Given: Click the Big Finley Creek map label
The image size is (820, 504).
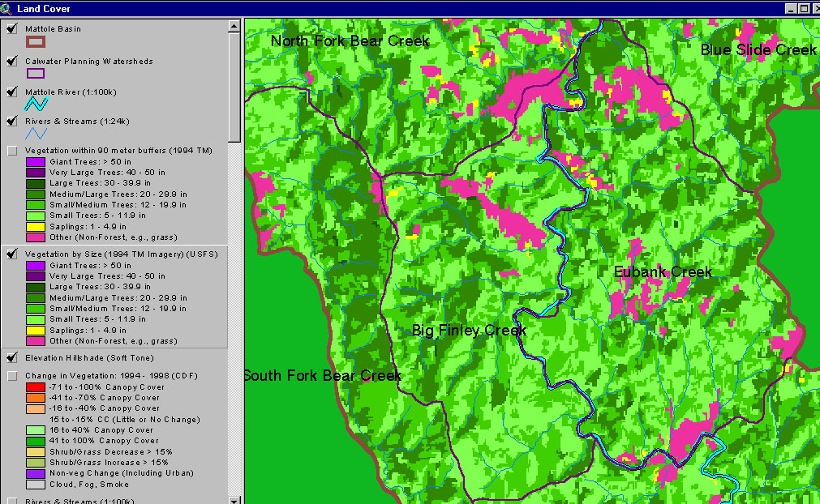Looking at the screenshot, I should coord(469,330).
